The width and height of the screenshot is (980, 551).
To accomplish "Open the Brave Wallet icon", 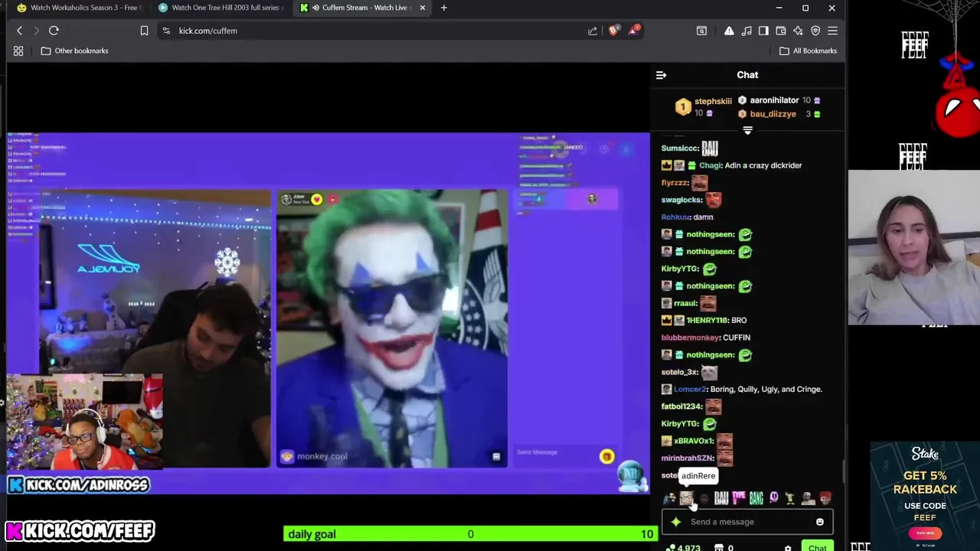I will point(781,31).
